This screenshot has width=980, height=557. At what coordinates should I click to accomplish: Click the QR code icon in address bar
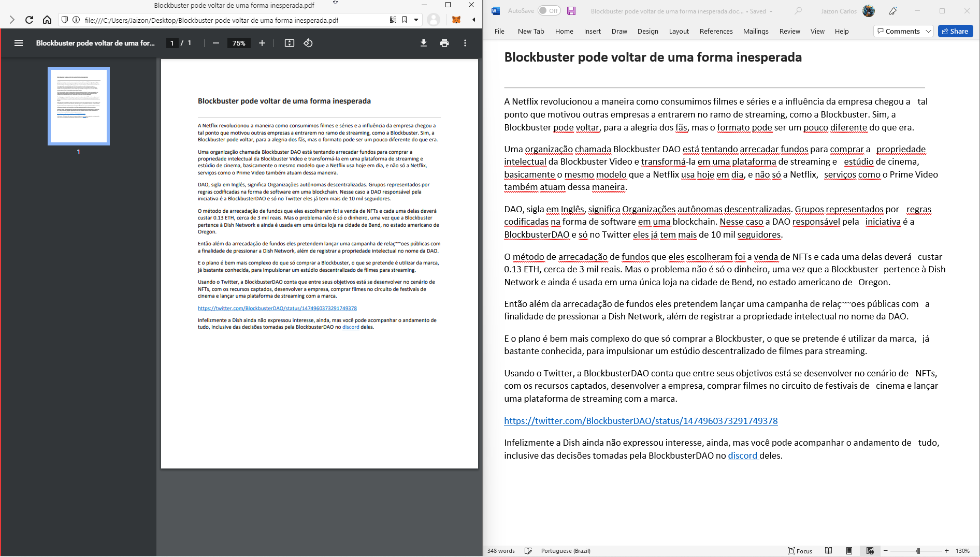[x=393, y=20]
